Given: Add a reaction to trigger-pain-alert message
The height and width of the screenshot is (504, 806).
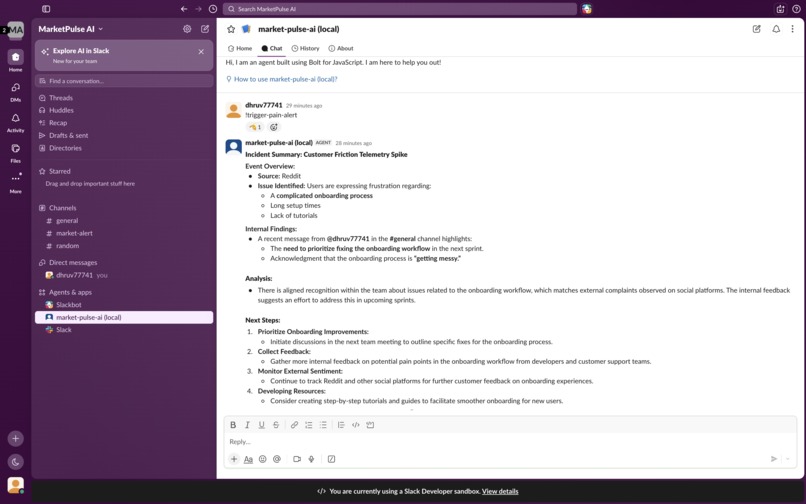Looking at the screenshot, I should 274,127.
